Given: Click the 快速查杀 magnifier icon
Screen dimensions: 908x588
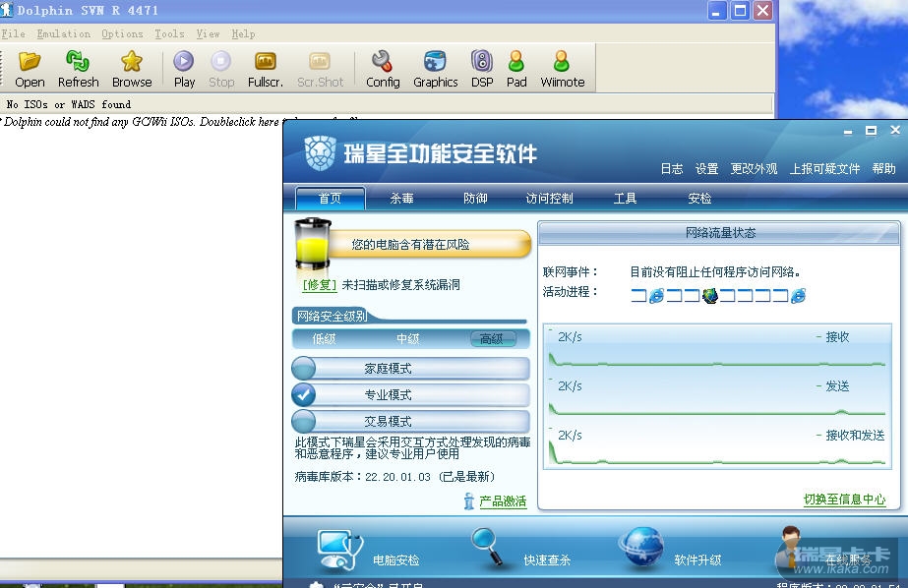Looking at the screenshot, I should [x=487, y=547].
